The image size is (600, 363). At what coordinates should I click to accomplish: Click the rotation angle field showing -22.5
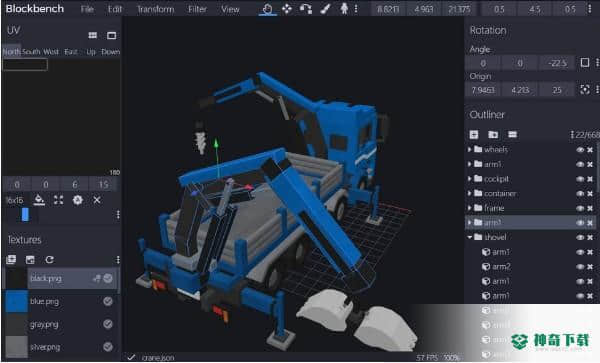[557, 63]
